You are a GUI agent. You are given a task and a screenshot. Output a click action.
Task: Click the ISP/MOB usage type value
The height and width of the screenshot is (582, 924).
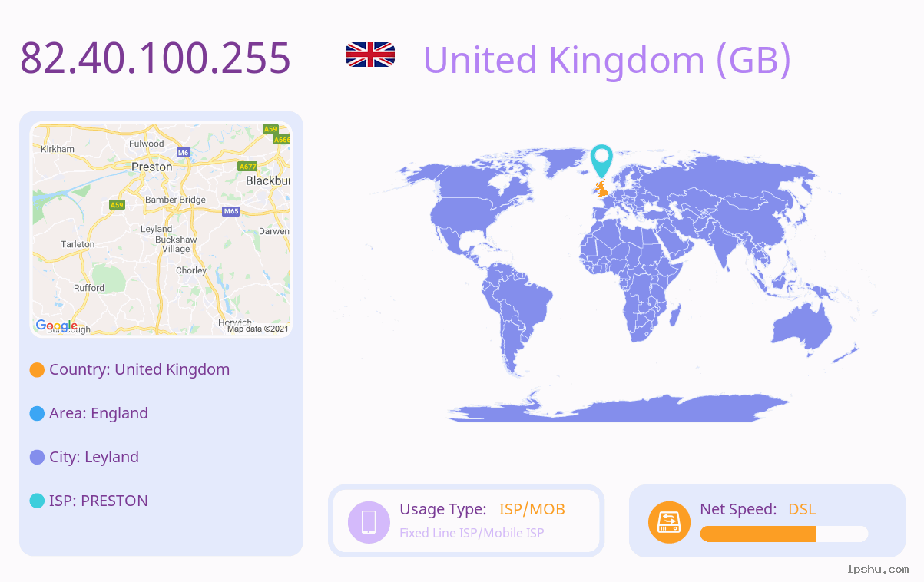[532, 509]
